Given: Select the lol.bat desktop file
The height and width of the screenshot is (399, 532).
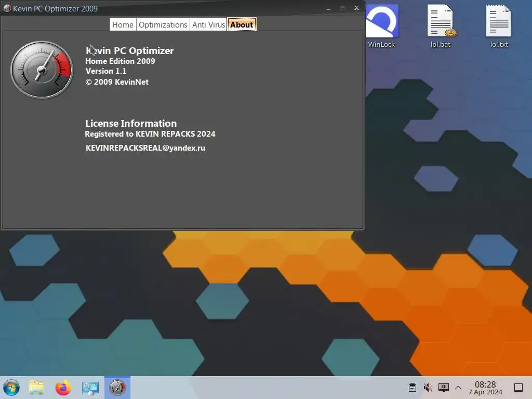Looking at the screenshot, I should point(441,26).
